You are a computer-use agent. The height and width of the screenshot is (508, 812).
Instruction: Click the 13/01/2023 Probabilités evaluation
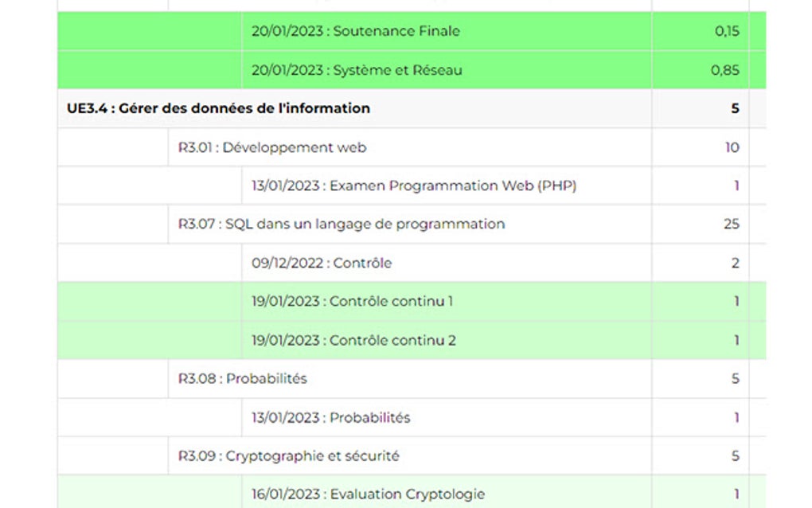click(330, 418)
